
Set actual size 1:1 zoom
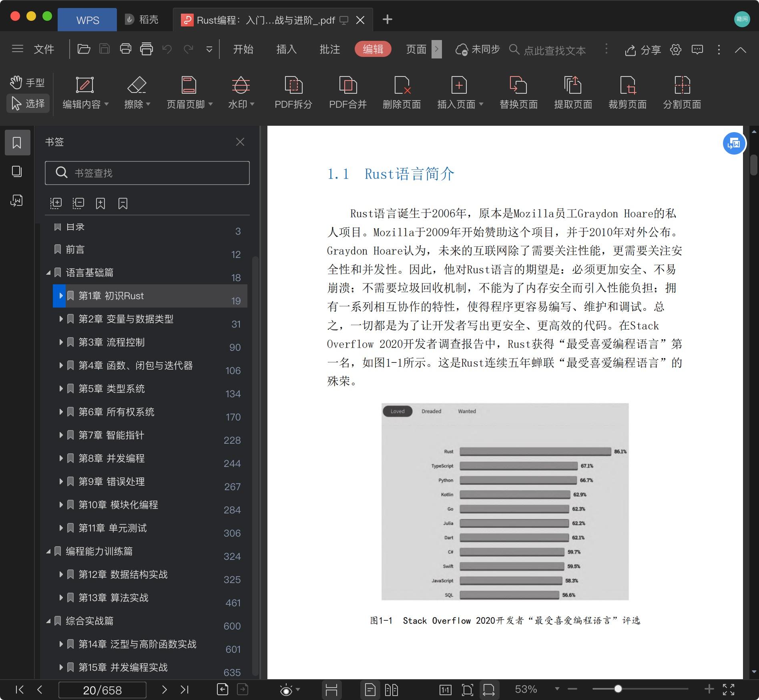[445, 690]
